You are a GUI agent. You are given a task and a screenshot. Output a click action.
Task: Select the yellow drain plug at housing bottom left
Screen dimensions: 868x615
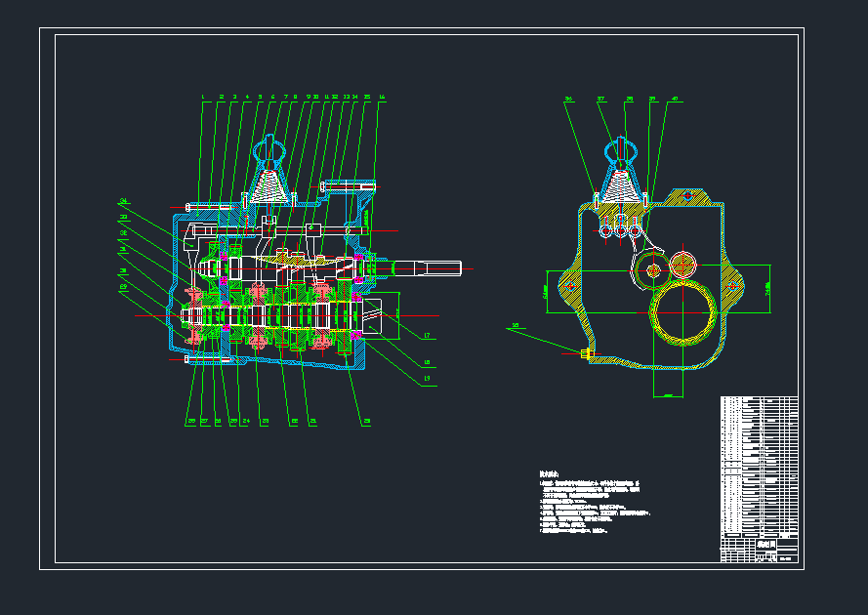586,352
